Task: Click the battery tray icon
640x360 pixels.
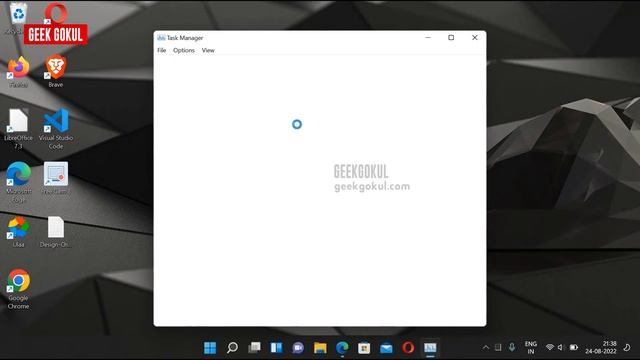Action: coord(574,347)
